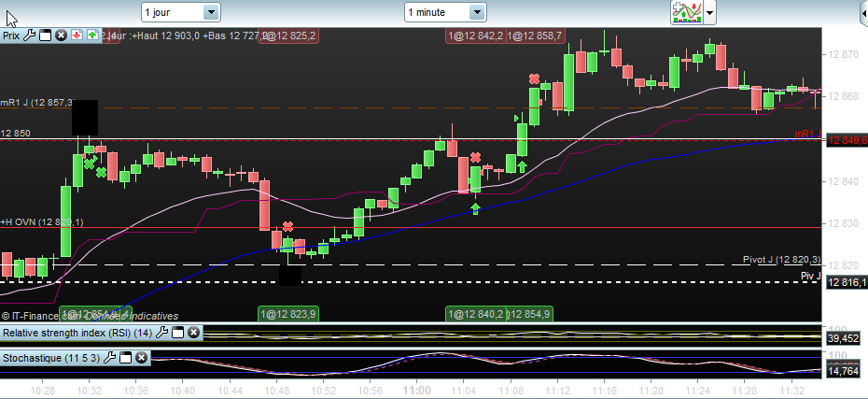Close the Prix panel
The image size is (868, 399).
[x=61, y=36]
